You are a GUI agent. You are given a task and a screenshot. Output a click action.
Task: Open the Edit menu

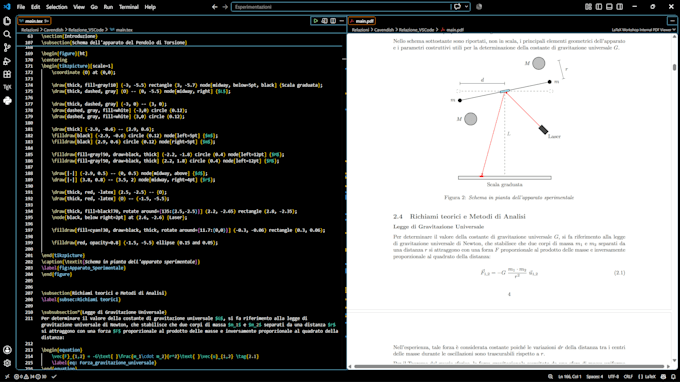pyautogui.click(x=36, y=7)
